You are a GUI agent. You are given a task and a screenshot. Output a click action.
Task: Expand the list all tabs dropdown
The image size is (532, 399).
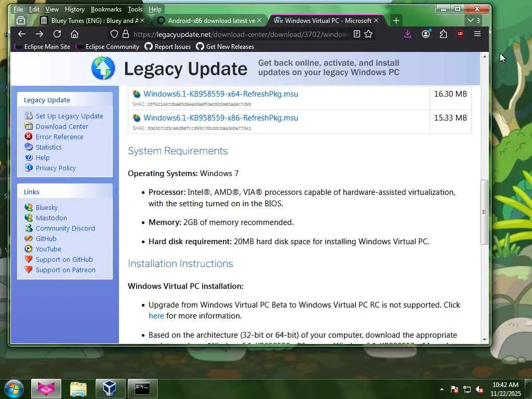(x=474, y=20)
